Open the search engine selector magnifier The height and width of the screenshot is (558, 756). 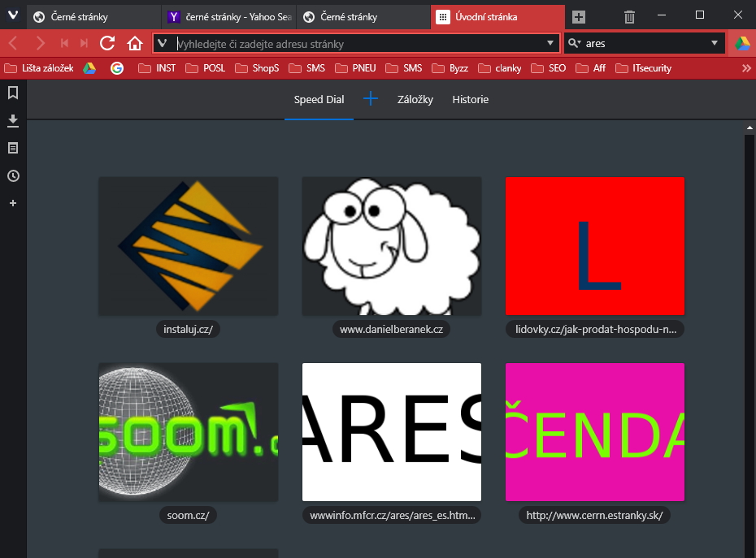coord(574,43)
